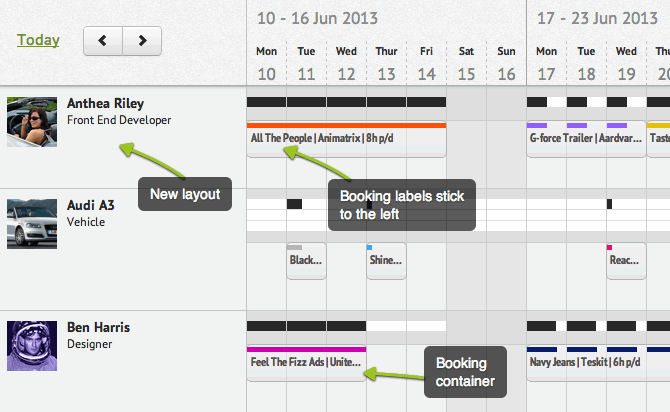Viewport: 670px width, 412px height.
Task: Select the Black... booking for Audi A3
Action: tap(306, 261)
